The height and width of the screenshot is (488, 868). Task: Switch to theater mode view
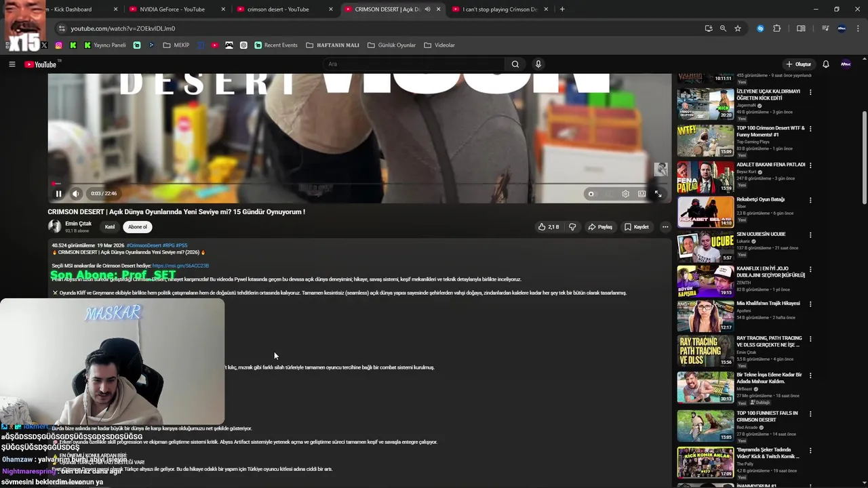click(x=642, y=194)
